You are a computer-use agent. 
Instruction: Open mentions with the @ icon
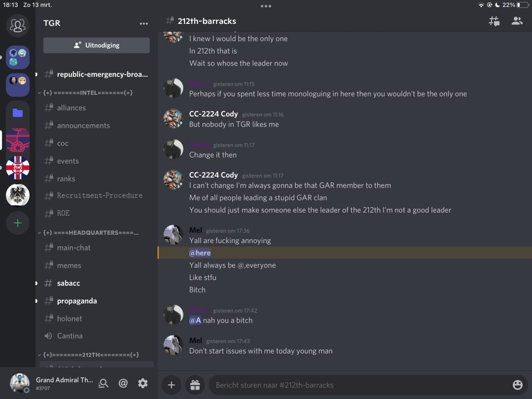(123, 383)
